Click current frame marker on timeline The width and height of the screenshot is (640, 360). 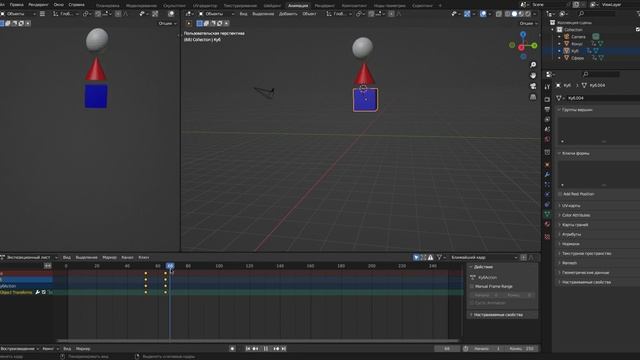pyautogui.click(x=170, y=266)
